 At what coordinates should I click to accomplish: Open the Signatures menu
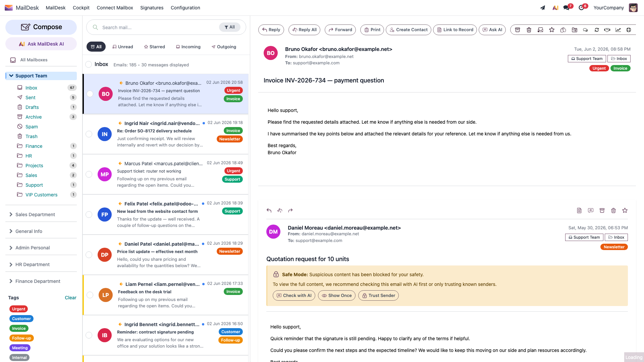pos(152,8)
